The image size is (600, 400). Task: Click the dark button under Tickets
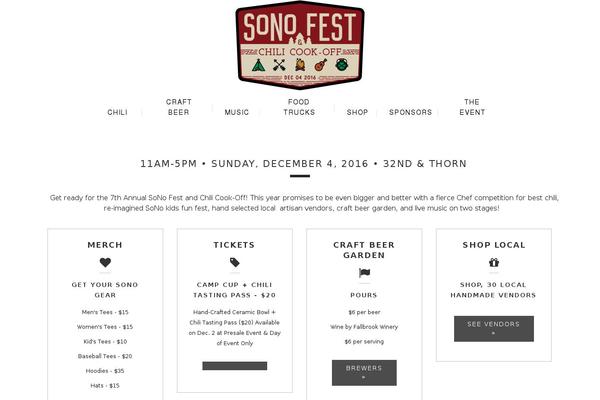coord(235,366)
